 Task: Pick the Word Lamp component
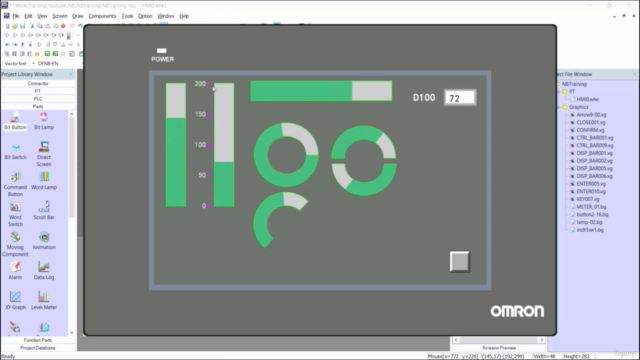point(44,181)
